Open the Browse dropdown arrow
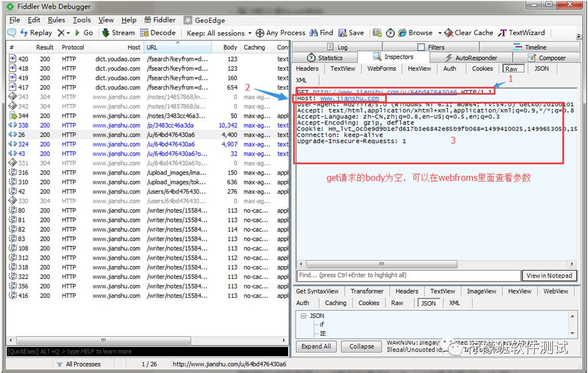 [439, 33]
